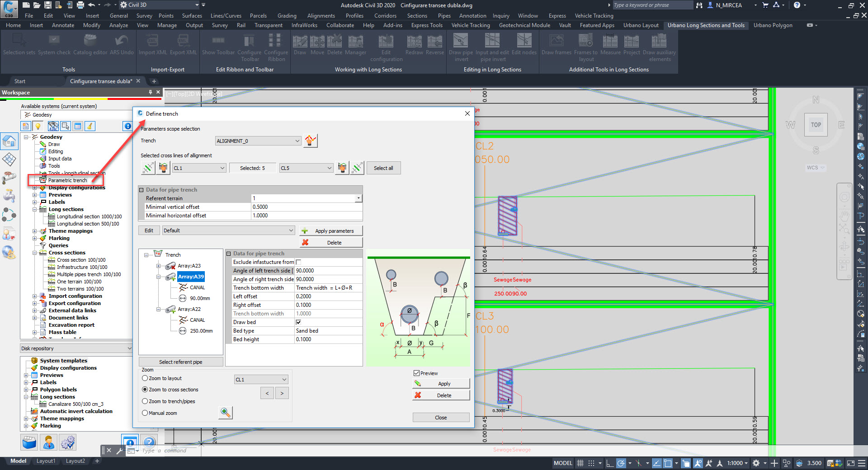Click the last cross line selection icon before Select all
The height and width of the screenshot is (470, 868).
tap(357, 168)
